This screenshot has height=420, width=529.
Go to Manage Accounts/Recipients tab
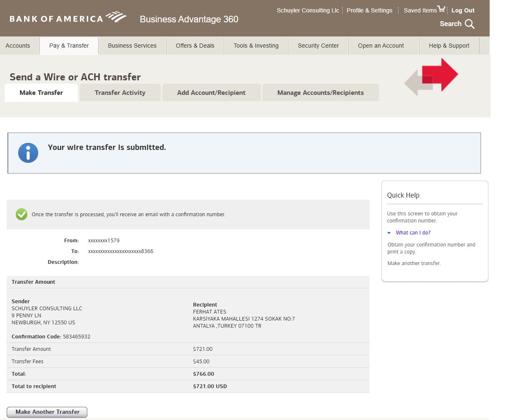tap(320, 93)
